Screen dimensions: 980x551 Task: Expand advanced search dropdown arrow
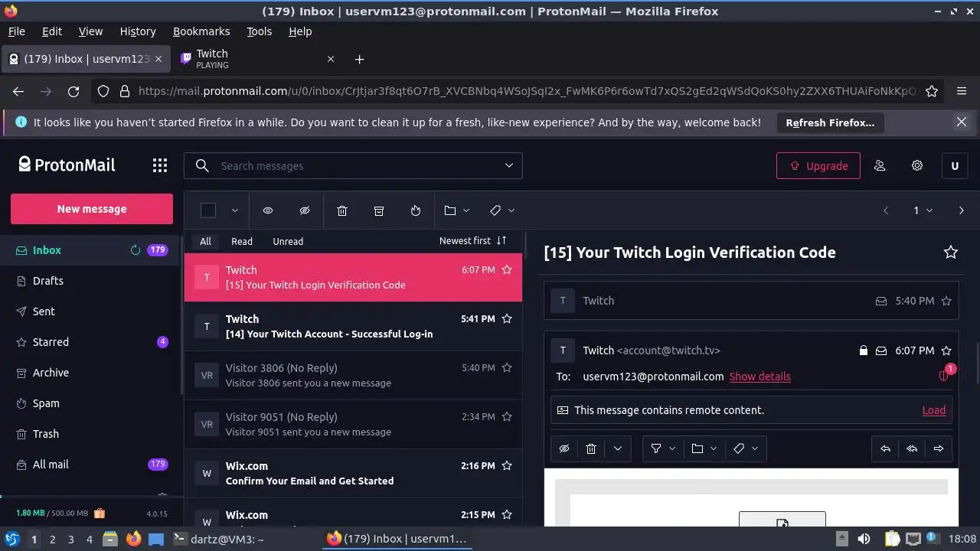509,165
